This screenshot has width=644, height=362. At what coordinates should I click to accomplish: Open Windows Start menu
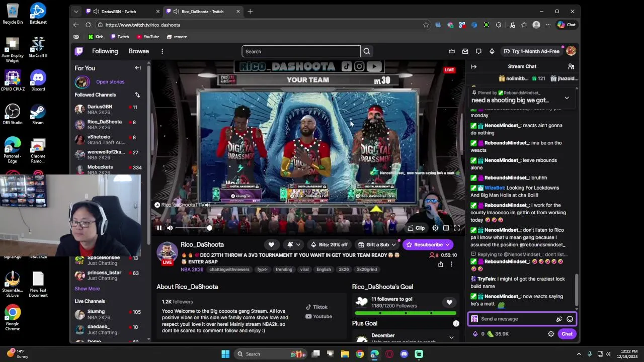[225, 354]
